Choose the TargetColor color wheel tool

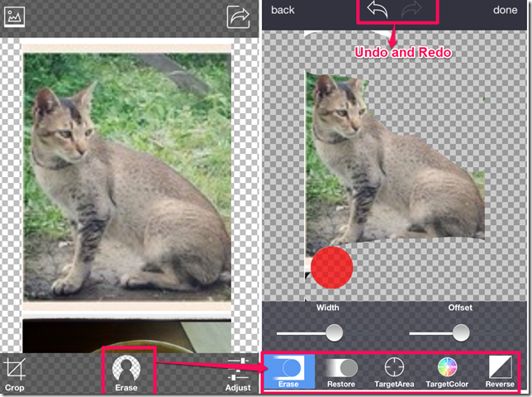tap(447, 371)
